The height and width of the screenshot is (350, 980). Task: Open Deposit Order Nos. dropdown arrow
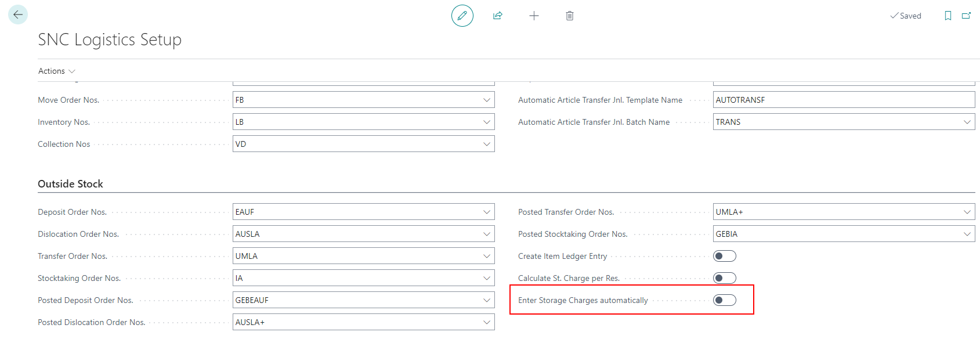486,212
